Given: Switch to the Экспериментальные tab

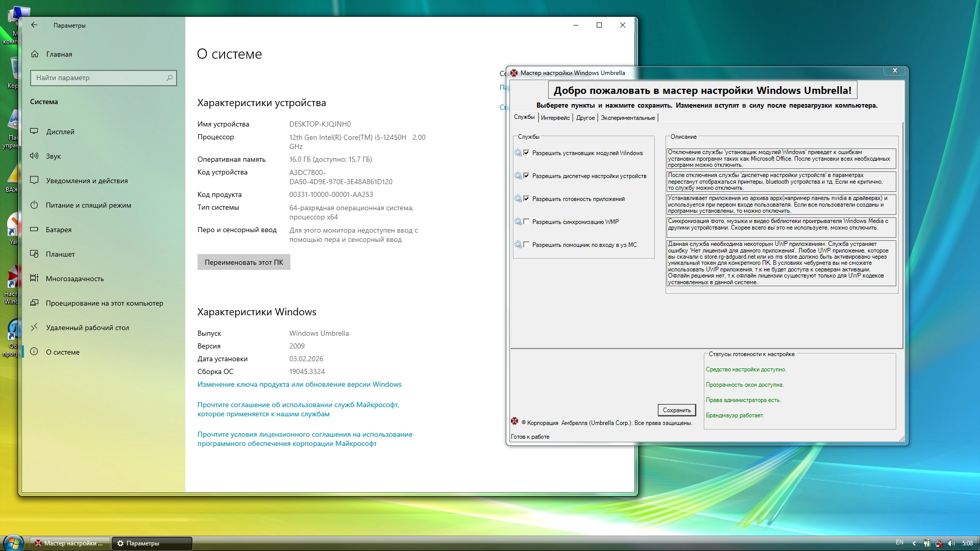Looking at the screenshot, I should tap(627, 118).
